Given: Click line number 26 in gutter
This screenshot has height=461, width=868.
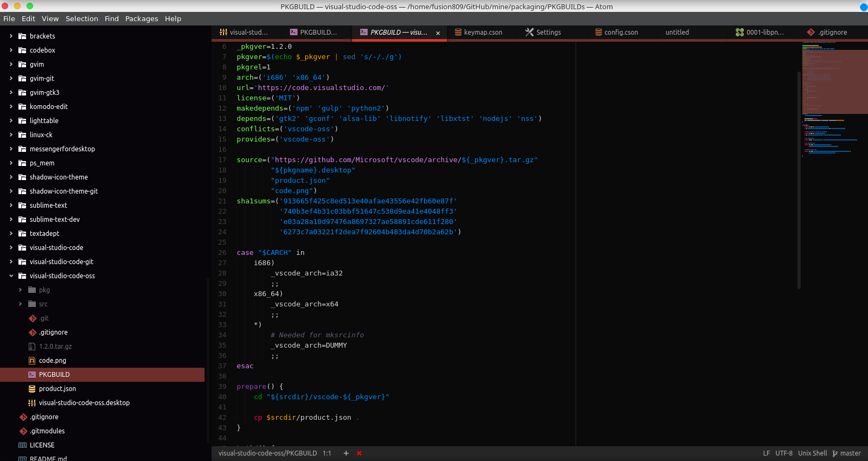Looking at the screenshot, I should coord(222,253).
